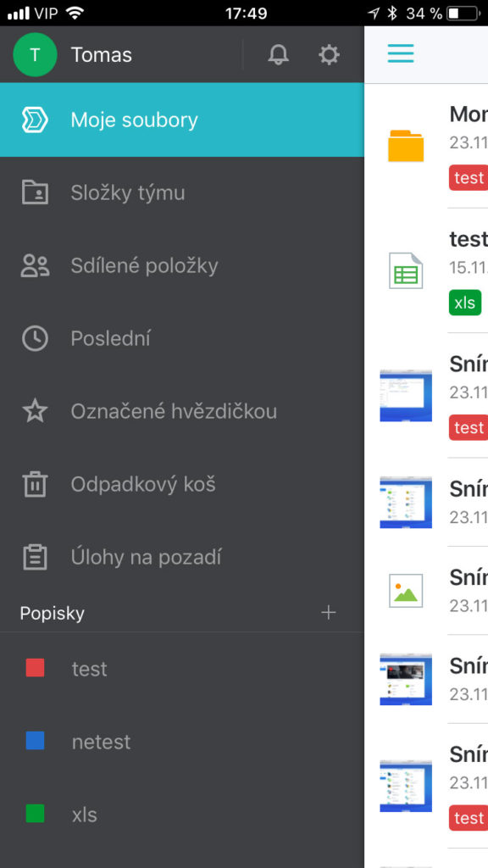Tap the user name Tomas
This screenshot has height=868, width=488.
[102, 55]
